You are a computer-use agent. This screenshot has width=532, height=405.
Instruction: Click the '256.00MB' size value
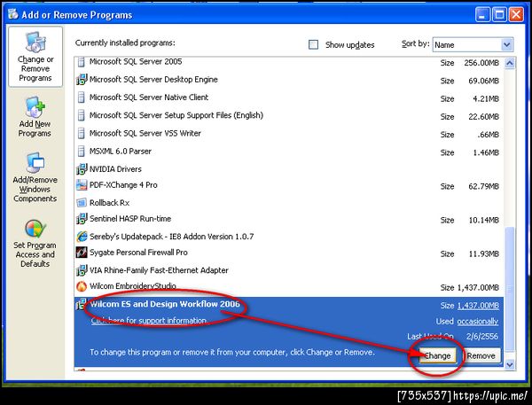click(x=481, y=63)
